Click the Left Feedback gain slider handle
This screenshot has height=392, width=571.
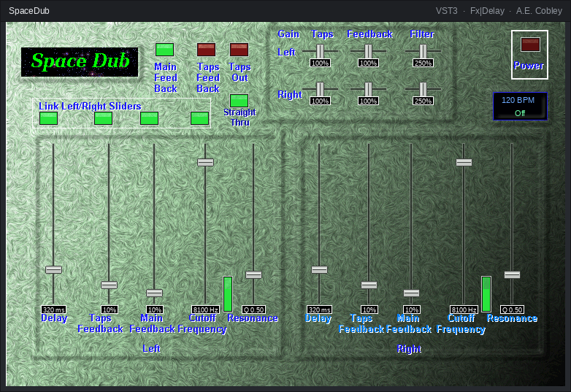click(369, 51)
